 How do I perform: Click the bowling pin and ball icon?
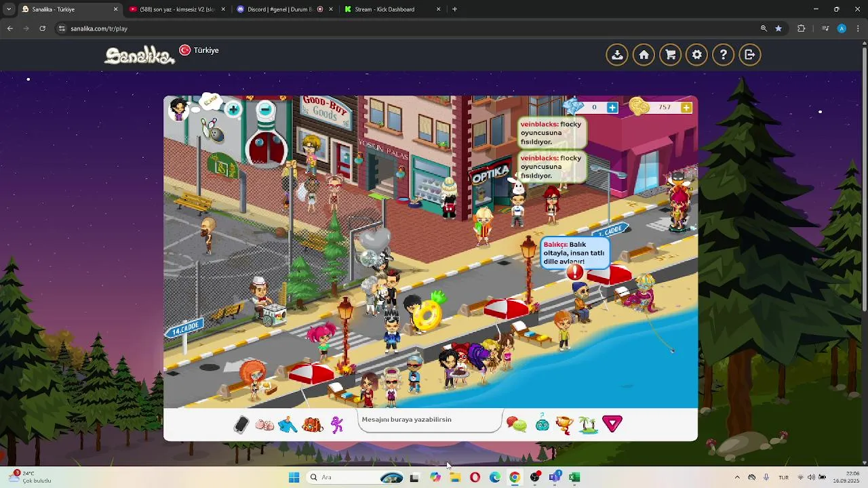(x=213, y=130)
